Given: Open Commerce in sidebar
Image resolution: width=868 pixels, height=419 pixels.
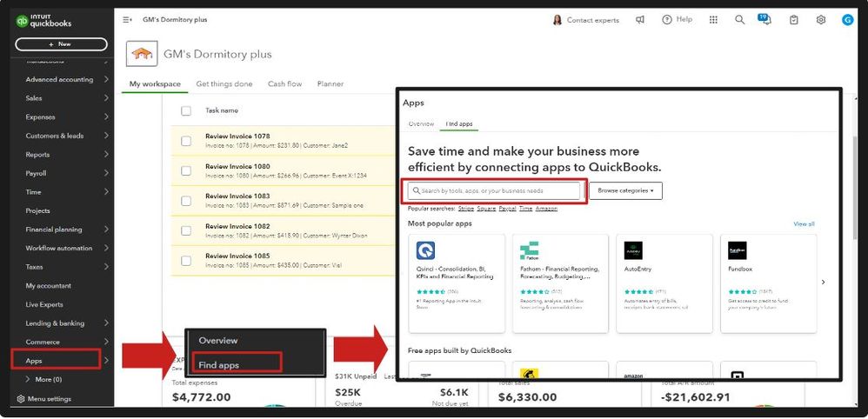Looking at the screenshot, I should tap(43, 342).
